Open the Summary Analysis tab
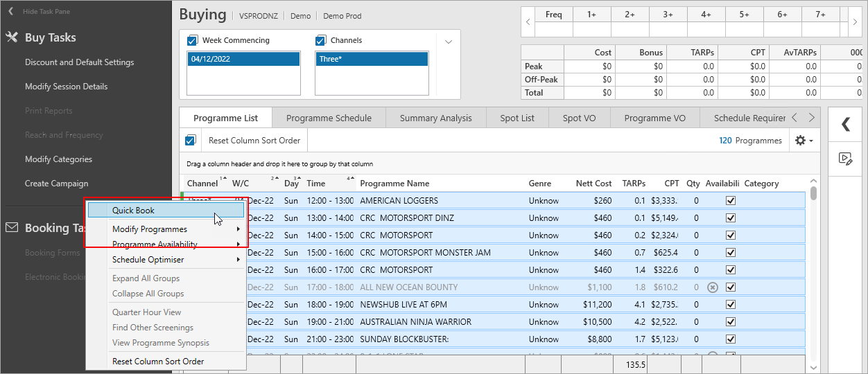This screenshot has height=374, width=868. tap(435, 118)
